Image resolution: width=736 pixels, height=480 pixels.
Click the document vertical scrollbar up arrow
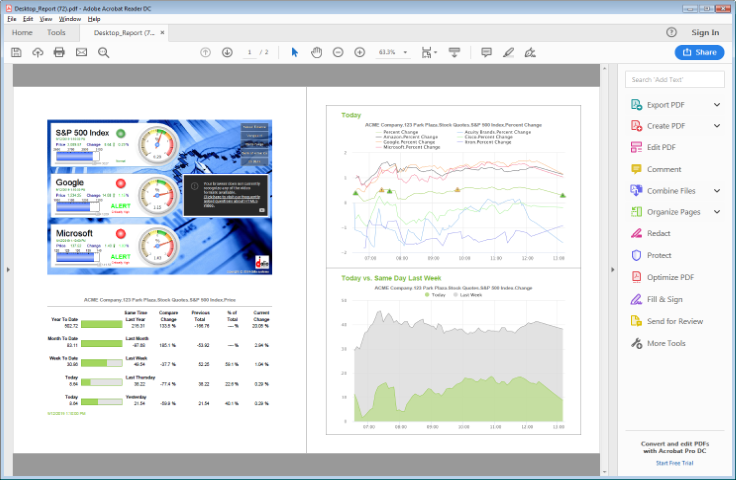coord(604,69)
